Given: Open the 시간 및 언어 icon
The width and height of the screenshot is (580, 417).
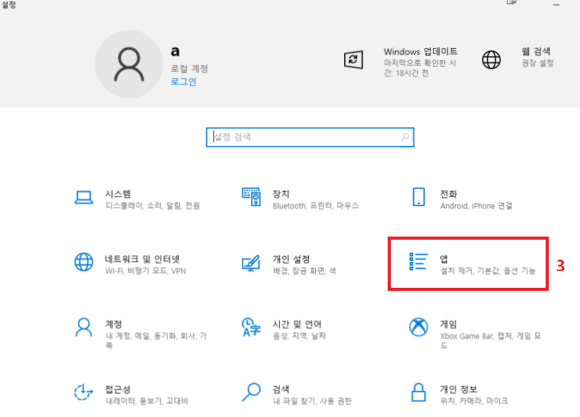Looking at the screenshot, I should pos(251,327).
